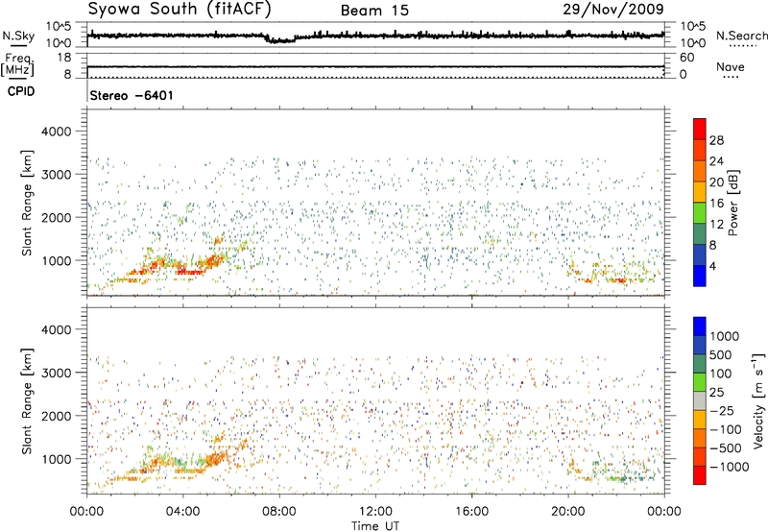Click the '-100' Velocity colorbar tick value
Image resolution: width=768 pixels, height=532 pixels.
click(726, 429)
